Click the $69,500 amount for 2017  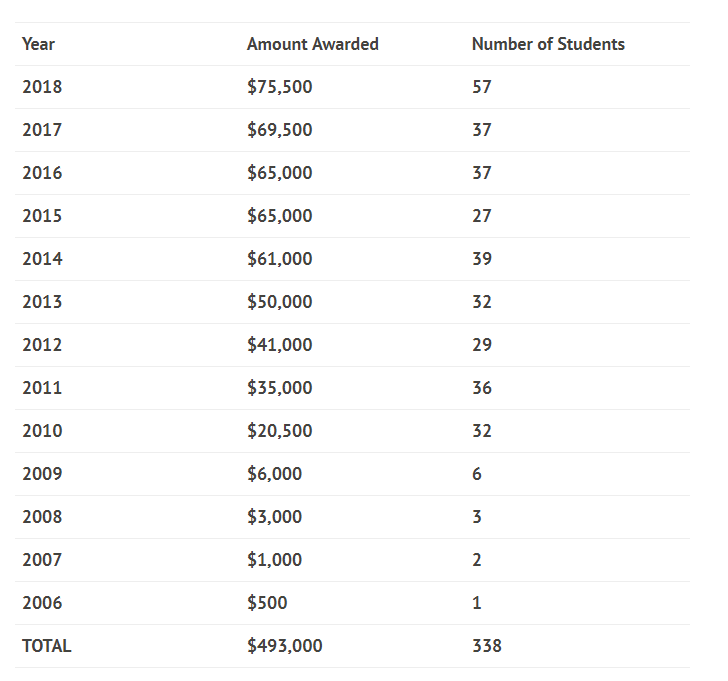[x=280, y=130]
